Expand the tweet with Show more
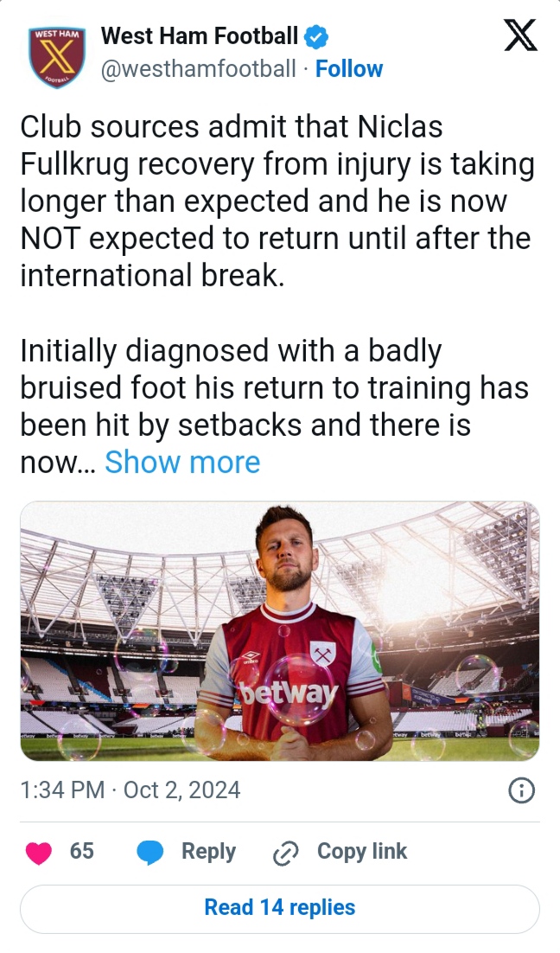This screenshot has width=560, height=953. click(x=182, y=462)
